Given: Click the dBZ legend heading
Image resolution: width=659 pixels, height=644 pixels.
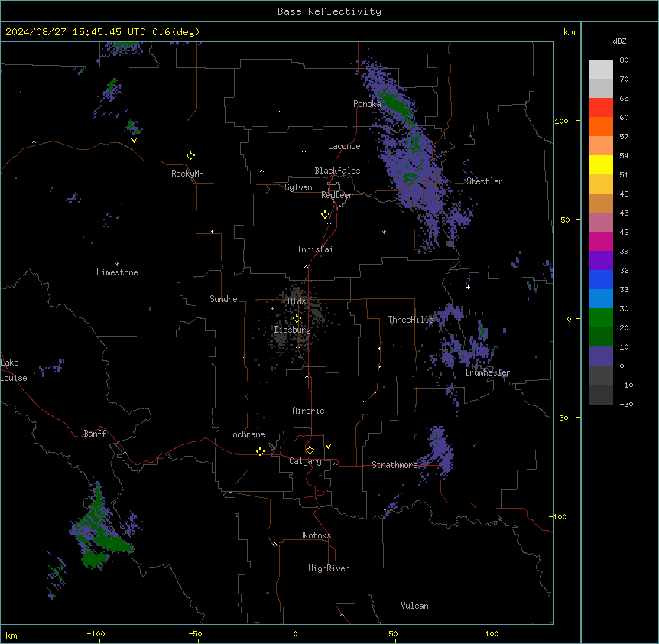Looking at the screenshot, I should coord(619,41).
